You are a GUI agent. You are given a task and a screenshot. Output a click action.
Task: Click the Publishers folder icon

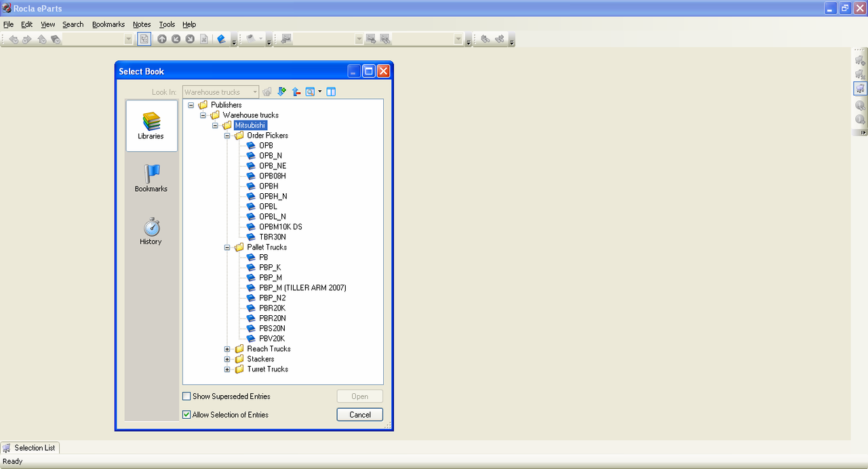pos(203,105)
